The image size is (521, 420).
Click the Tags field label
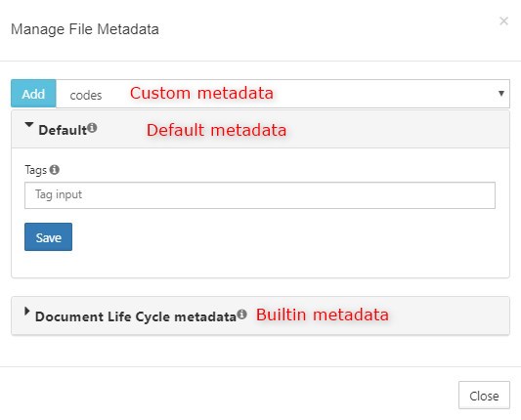pos(35,170)
